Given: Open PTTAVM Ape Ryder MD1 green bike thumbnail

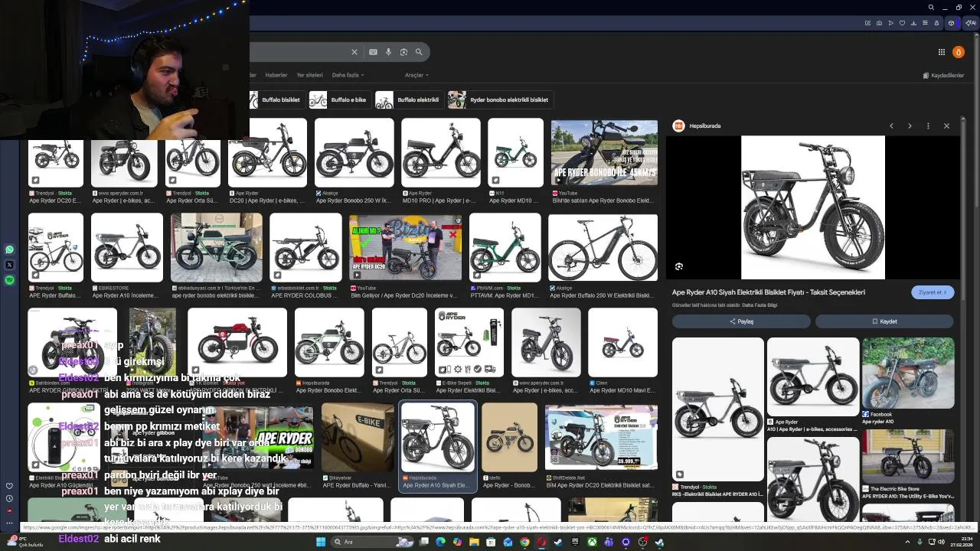Looking at the screenshot, I should pyautogui.click(x=505, y=247).
